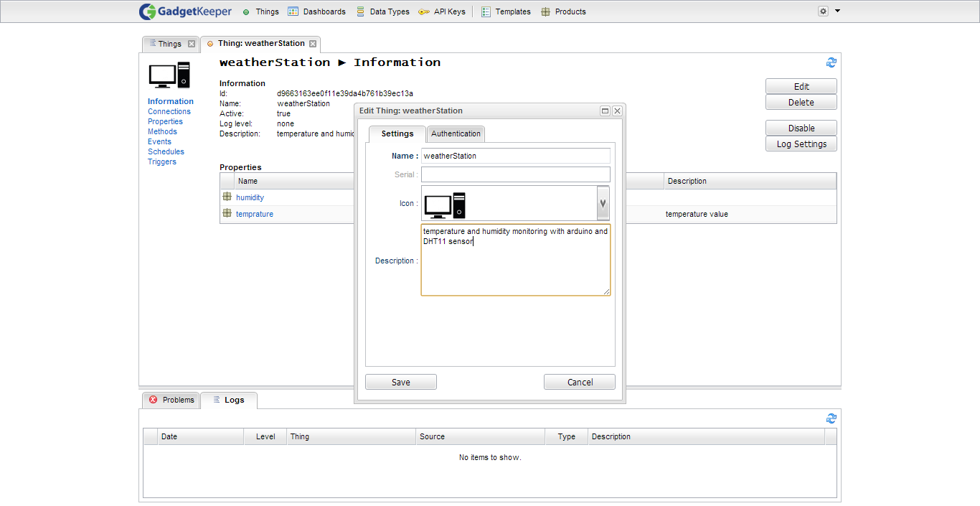Click the temprature row grid icon
Screen dimensions: 980x506
pos(227,213)
